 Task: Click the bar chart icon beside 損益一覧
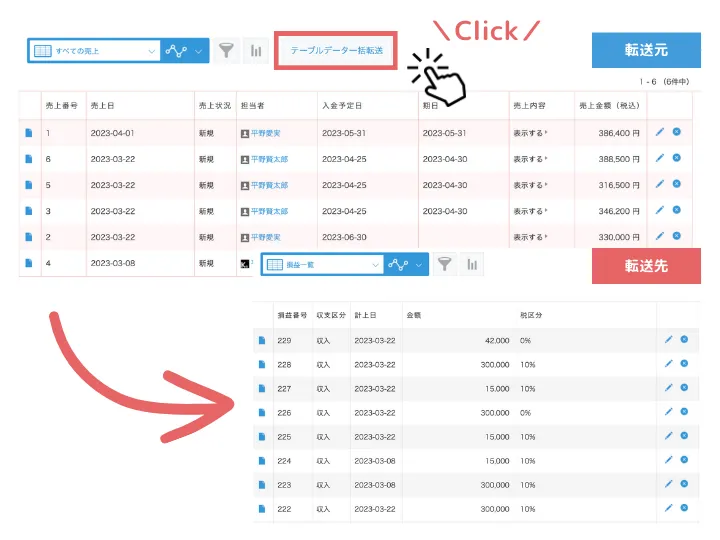472,264
